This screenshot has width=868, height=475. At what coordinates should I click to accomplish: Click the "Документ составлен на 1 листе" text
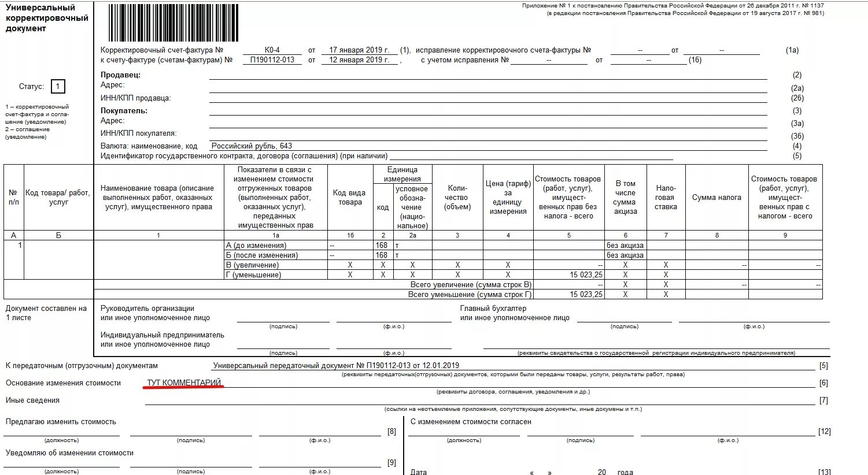(46, 313)
